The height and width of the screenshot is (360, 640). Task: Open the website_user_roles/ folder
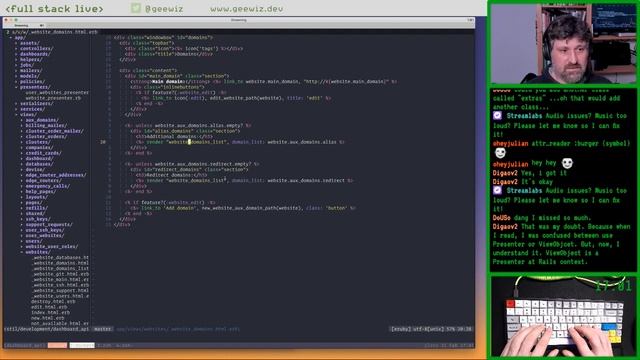tap(51, 247)
